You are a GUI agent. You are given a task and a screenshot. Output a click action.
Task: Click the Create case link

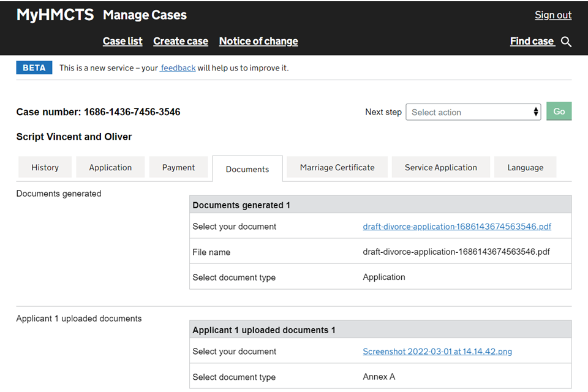[x=181, y=41]
